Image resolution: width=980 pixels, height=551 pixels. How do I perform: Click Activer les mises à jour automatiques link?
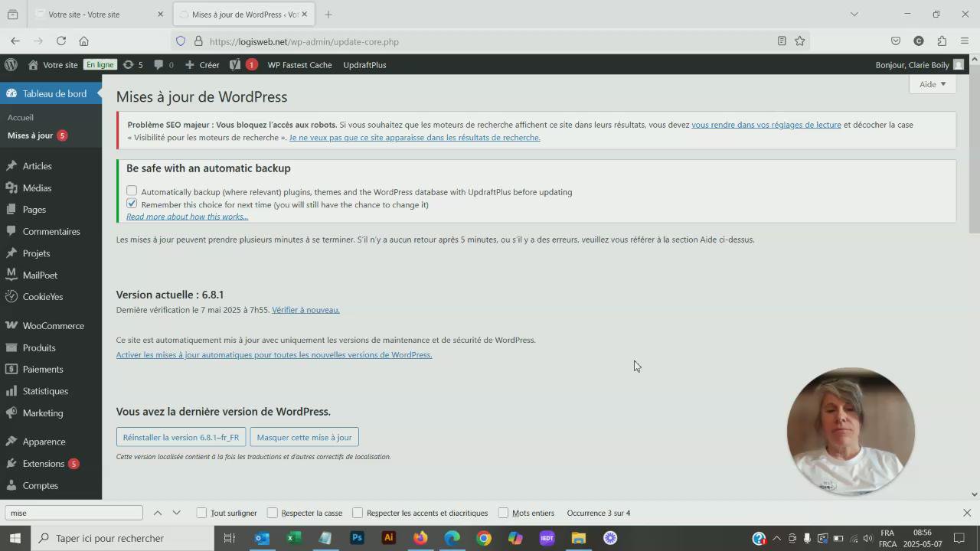[274, 355]
